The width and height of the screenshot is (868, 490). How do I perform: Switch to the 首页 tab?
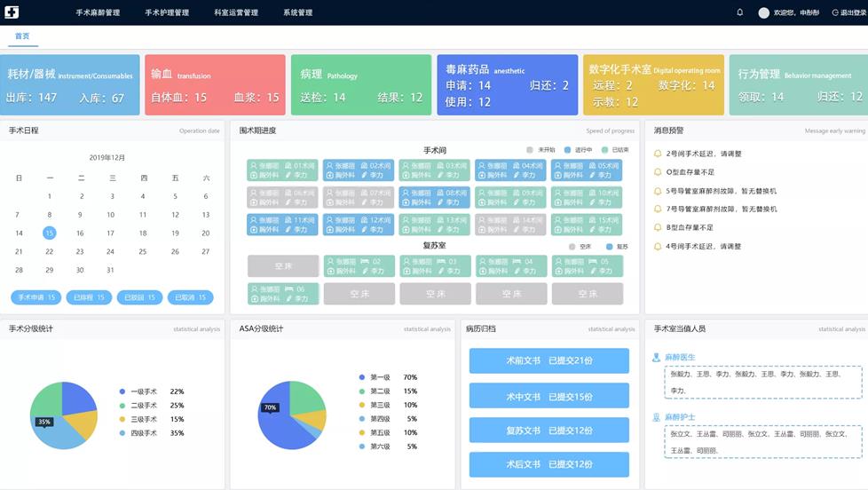point(22,36)
